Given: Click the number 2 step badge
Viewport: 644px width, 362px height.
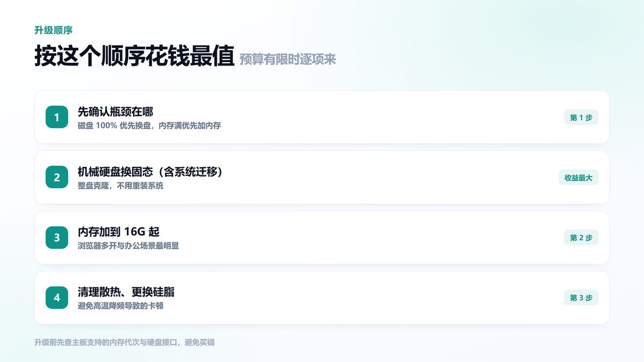Looking at the screenshot, I should (57, 177).
